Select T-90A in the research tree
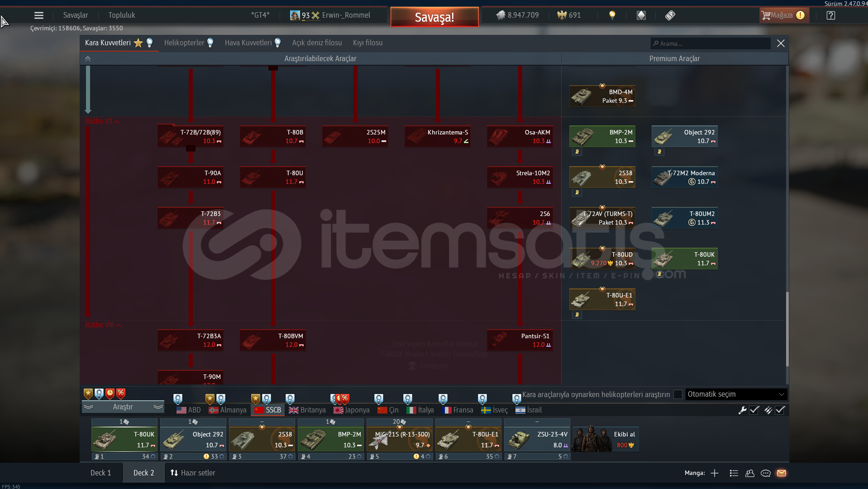The image size is (868, 489). point(191,177)
